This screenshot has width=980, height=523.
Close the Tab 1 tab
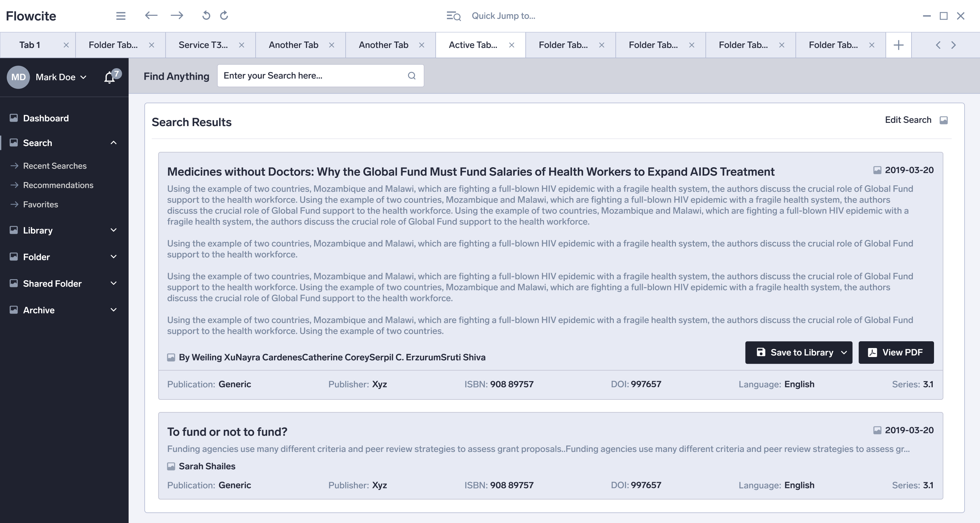(x=66, y=45)
